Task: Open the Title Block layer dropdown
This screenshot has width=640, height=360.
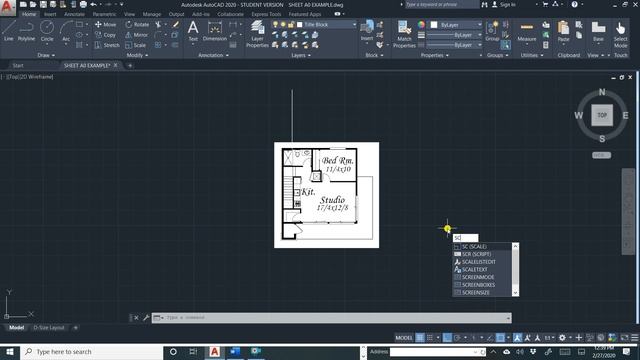Action: click(x=354, y=24)
